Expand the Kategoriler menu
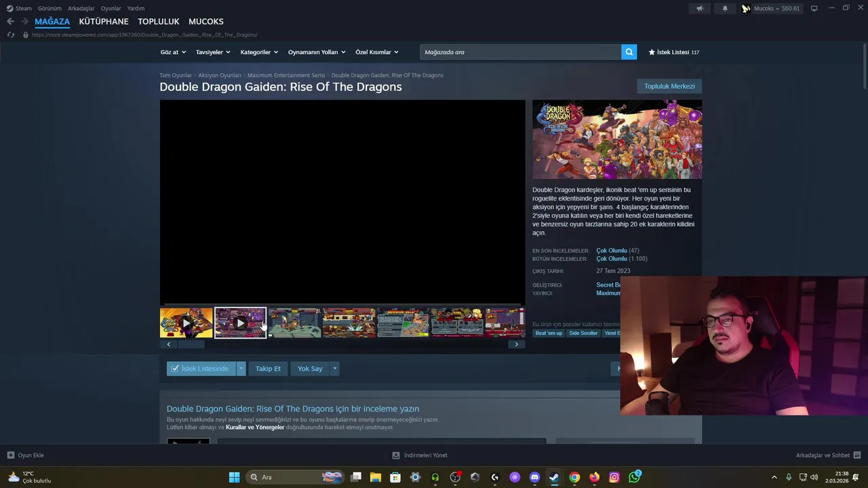This screenshot has height=488, width=868. coord(259,52)
